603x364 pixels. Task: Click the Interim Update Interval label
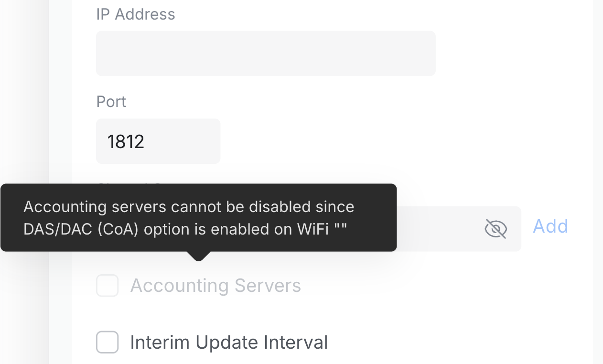[x=229, y=342]
